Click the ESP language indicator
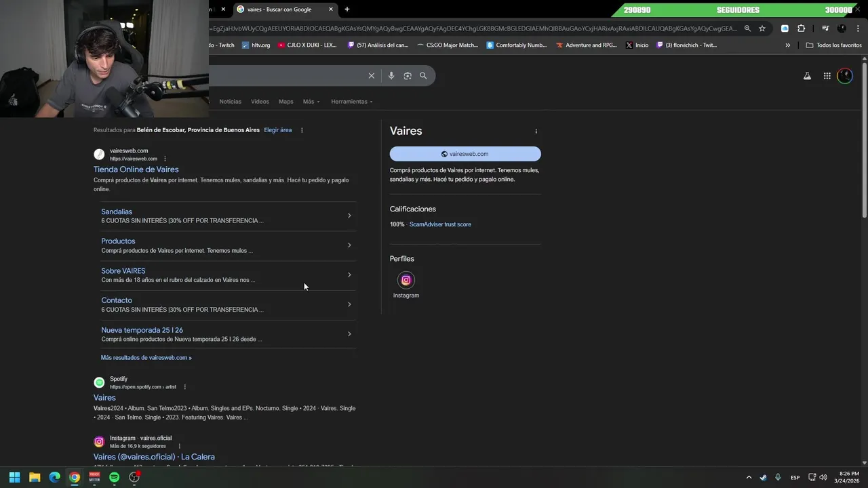Screen dimensions: 868x488 point(795,477)
